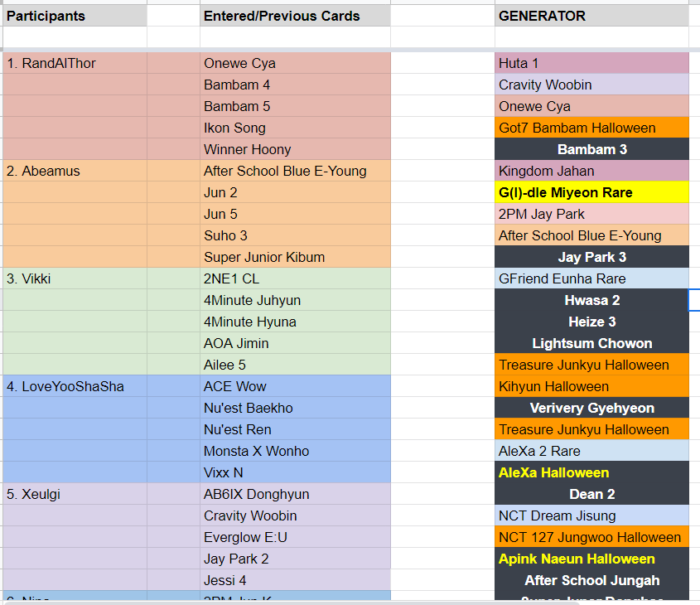Select the 'Everglow E:U' cell

pos(295,537)
